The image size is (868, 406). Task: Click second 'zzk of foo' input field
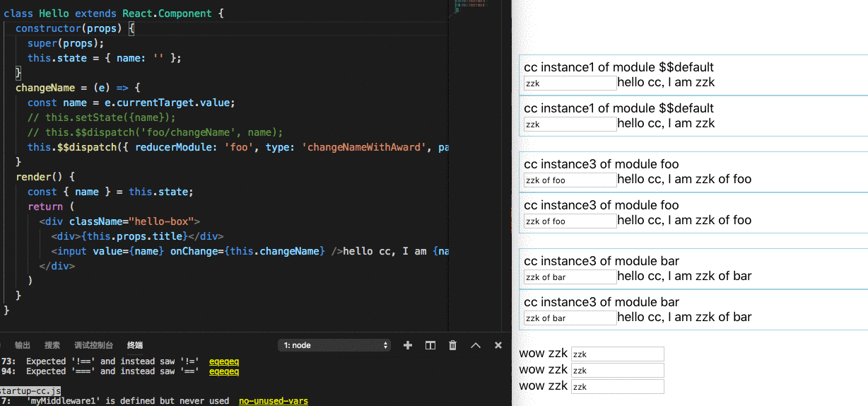click(x=570, y=221)
